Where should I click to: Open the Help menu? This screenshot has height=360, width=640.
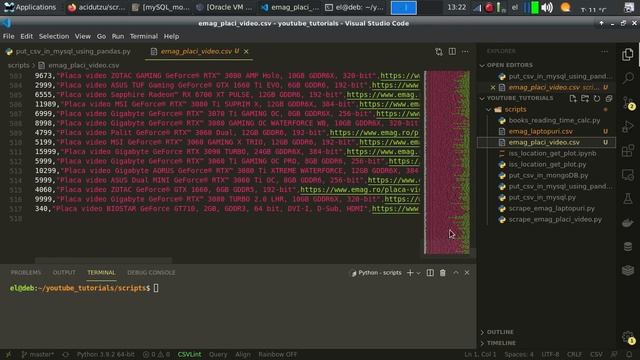tap(171, 36)
